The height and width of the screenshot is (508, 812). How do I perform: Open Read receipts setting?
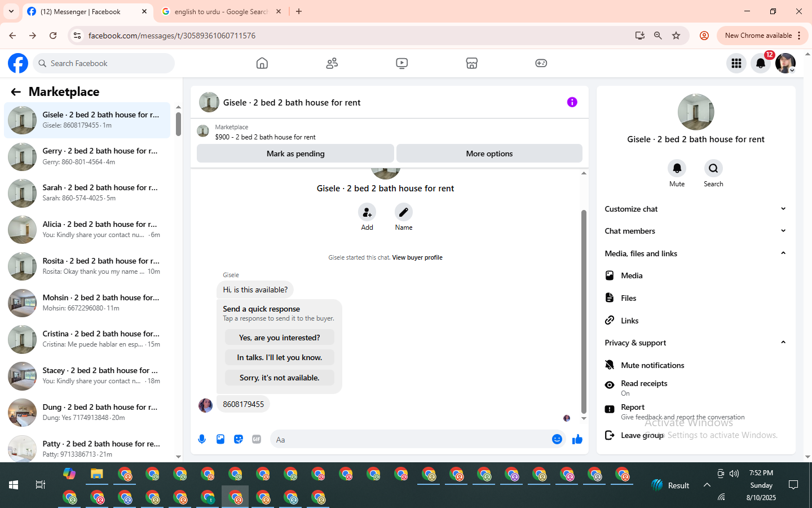[x=696, y=388]
